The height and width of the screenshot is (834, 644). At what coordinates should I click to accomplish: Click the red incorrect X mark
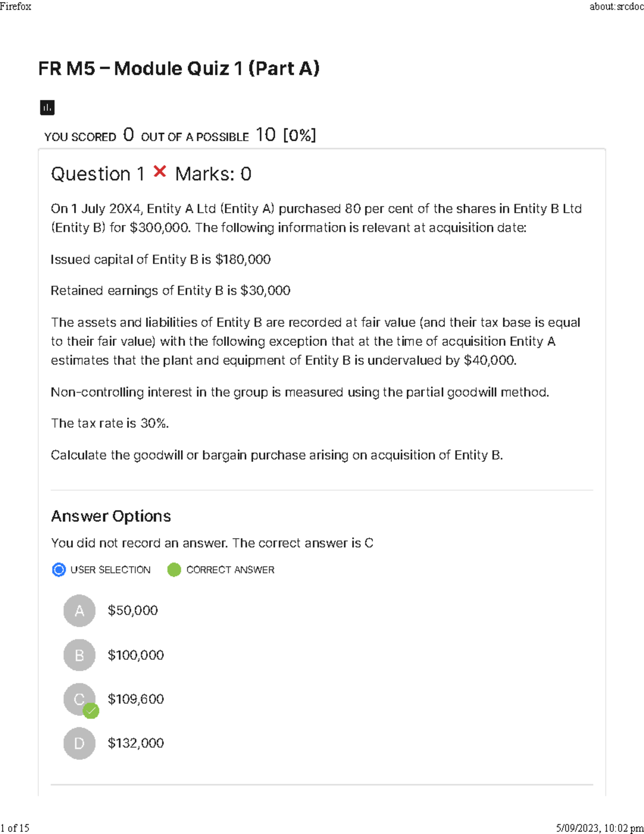click(159, 171)
